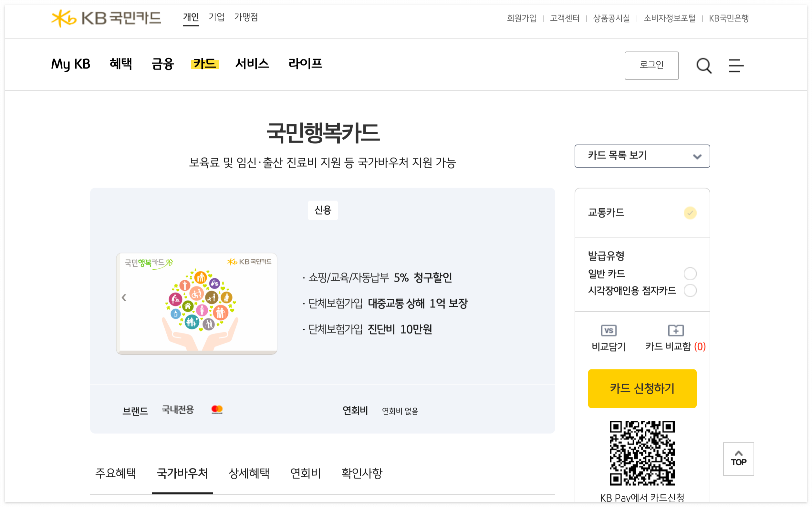Open the 라이프 menu

[x=305, y=64]
